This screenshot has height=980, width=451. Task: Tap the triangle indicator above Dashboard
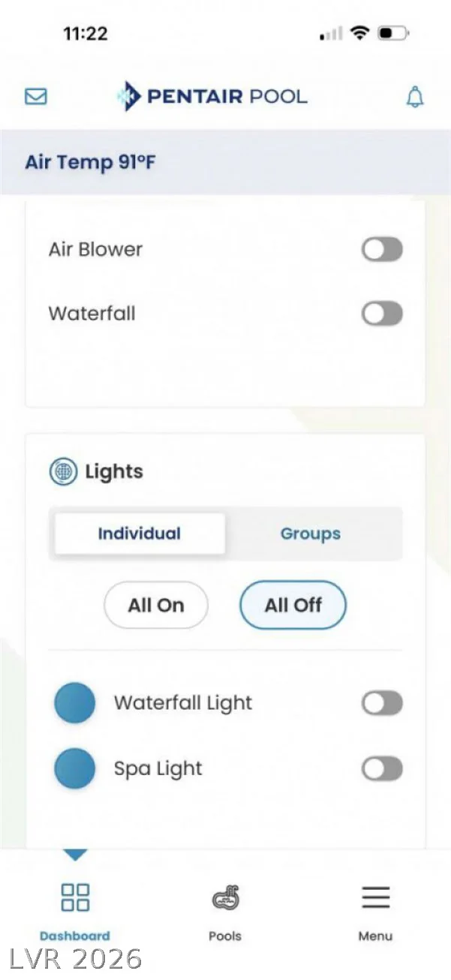click(x=75, y=855)
